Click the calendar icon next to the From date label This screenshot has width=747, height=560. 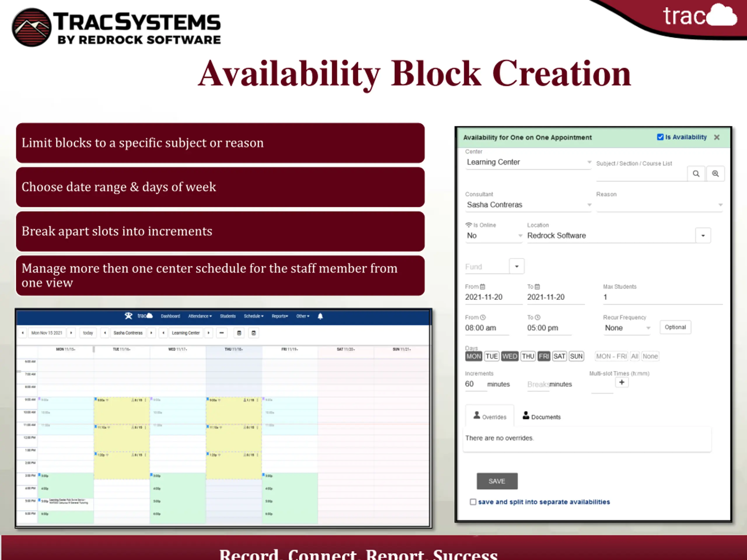point(483,287)
